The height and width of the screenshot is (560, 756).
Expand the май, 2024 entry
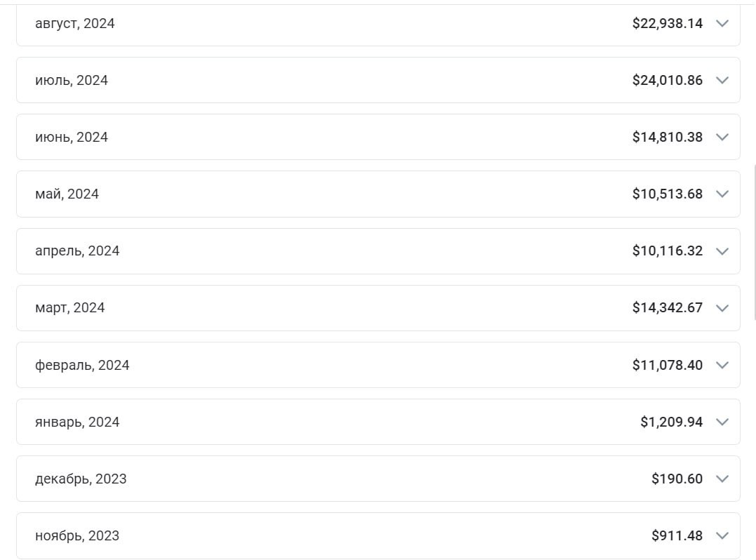(x=722, y=194)
